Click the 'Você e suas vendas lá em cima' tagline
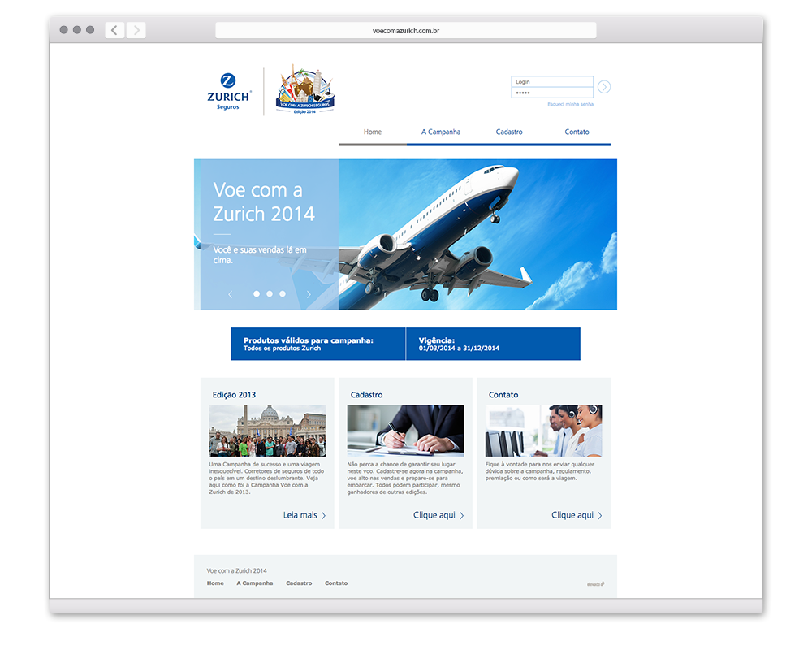812x650 pixels. [260, 254]
